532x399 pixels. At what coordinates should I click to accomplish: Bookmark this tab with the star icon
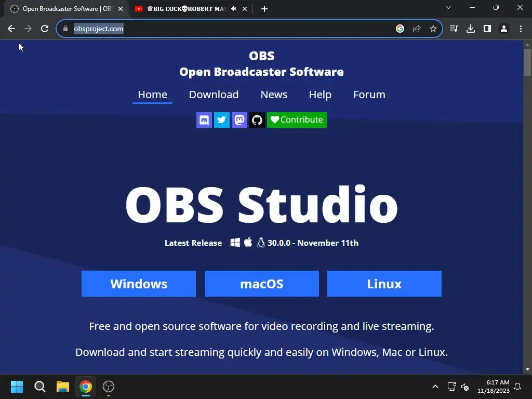[x=433, y=29]
